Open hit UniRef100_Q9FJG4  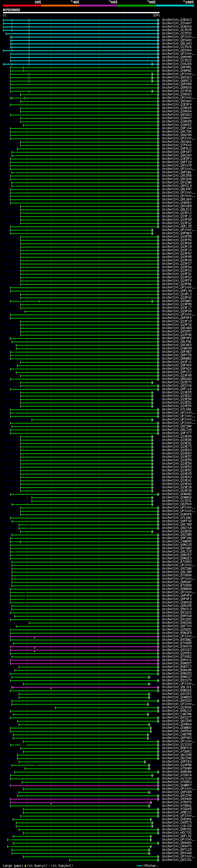coord(176,128)
